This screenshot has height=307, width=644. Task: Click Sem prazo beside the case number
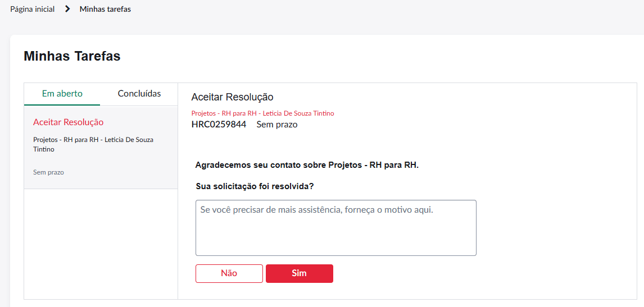277,125
